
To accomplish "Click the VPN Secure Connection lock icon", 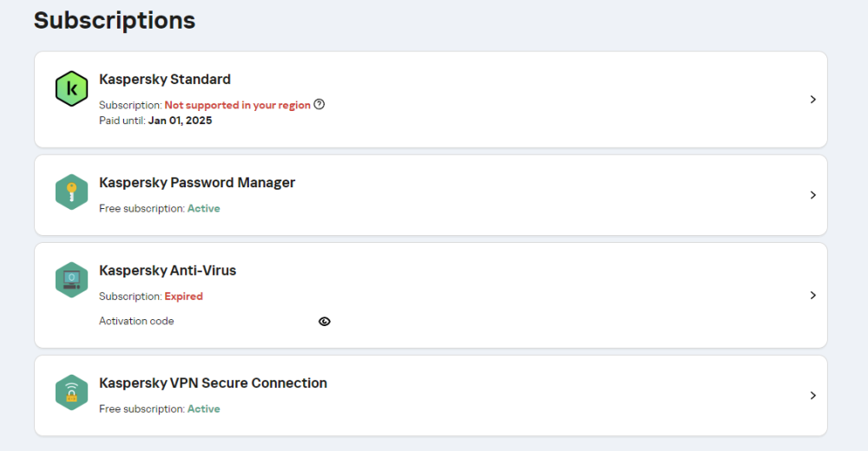I will (71, 392).
